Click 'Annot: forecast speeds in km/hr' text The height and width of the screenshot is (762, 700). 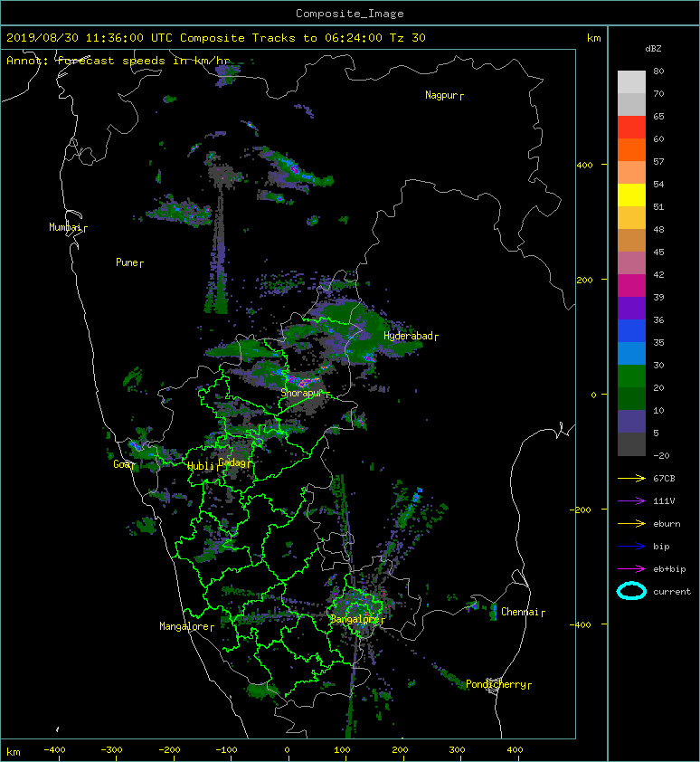click(x=118, y=61)
